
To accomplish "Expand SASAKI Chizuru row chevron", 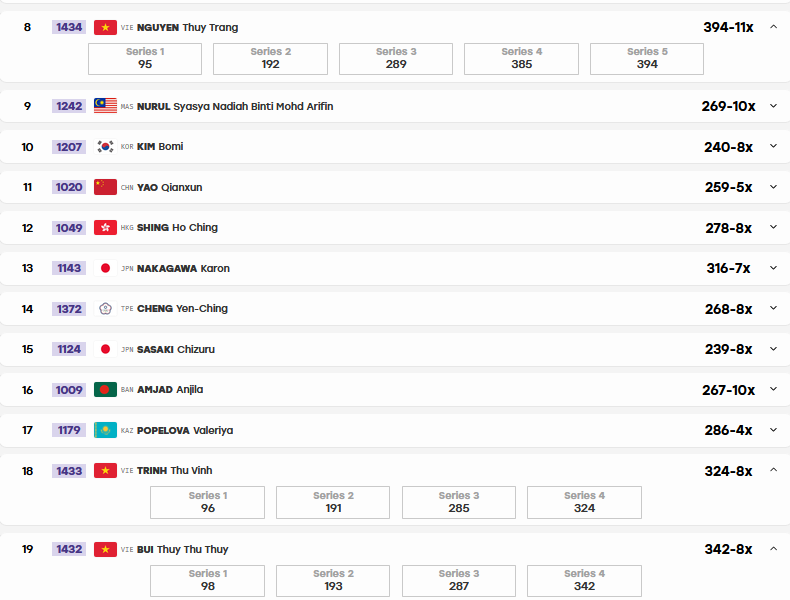I will (x=773, y=349).
